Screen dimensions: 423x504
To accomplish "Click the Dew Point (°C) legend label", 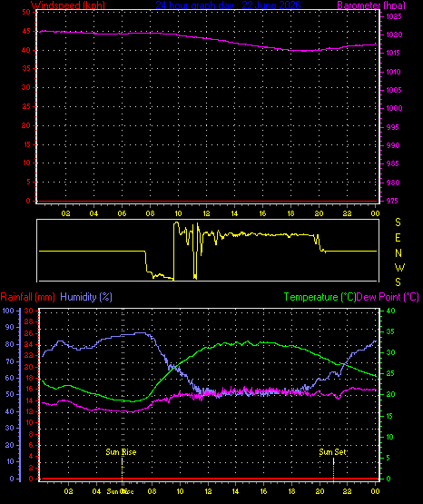I will (388, 297).
